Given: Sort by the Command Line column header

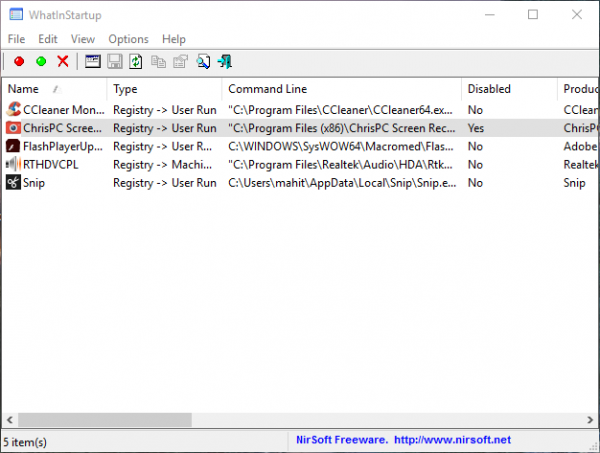Looking at the screenshot, I should click(342, 89).
